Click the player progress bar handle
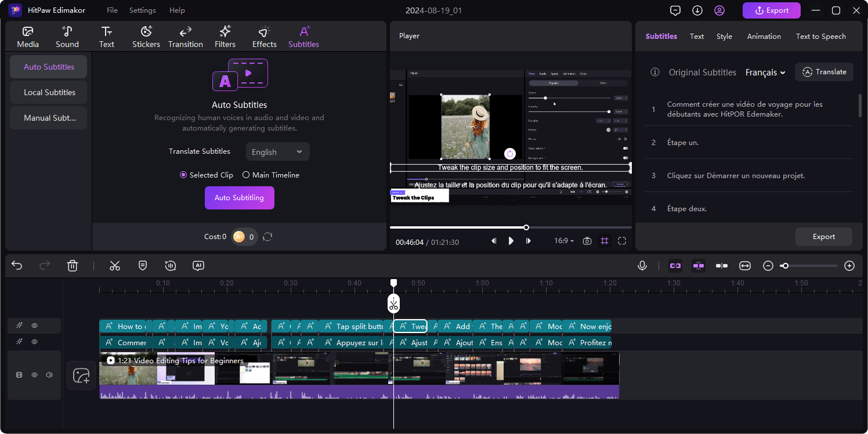The image size is (868, 434). [526, 227]
